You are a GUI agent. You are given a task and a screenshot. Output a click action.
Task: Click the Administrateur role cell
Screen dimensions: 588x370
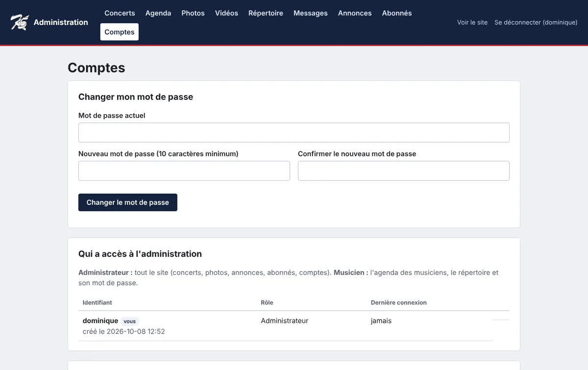click(x=285, y=321)
